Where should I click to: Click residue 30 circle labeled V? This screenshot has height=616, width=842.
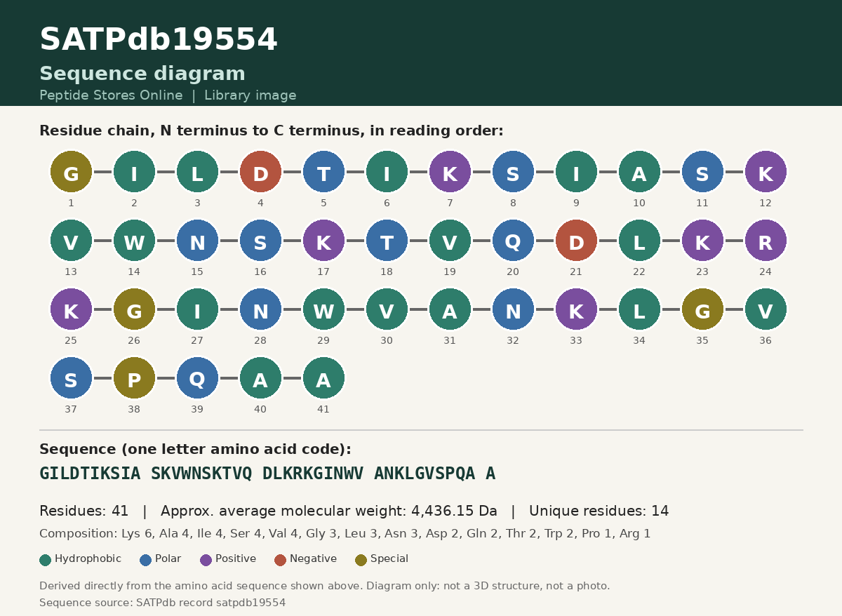pos(387,309)
